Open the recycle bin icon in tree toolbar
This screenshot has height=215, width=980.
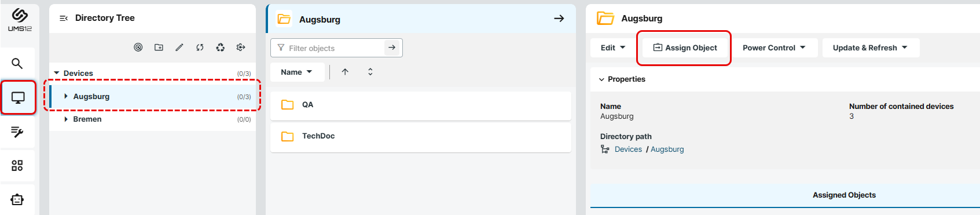click(221, 48)
